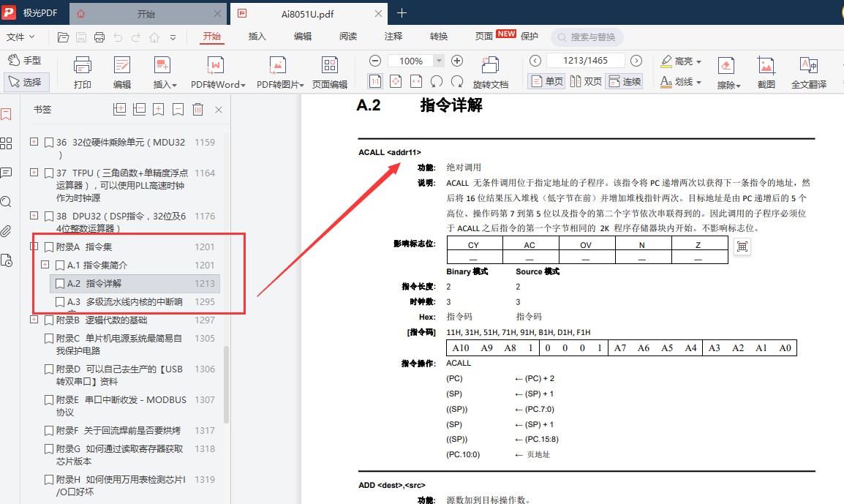This screenshot has width=844, height=504.
Task: Click the large Print (打印) button
Action: 83,72
